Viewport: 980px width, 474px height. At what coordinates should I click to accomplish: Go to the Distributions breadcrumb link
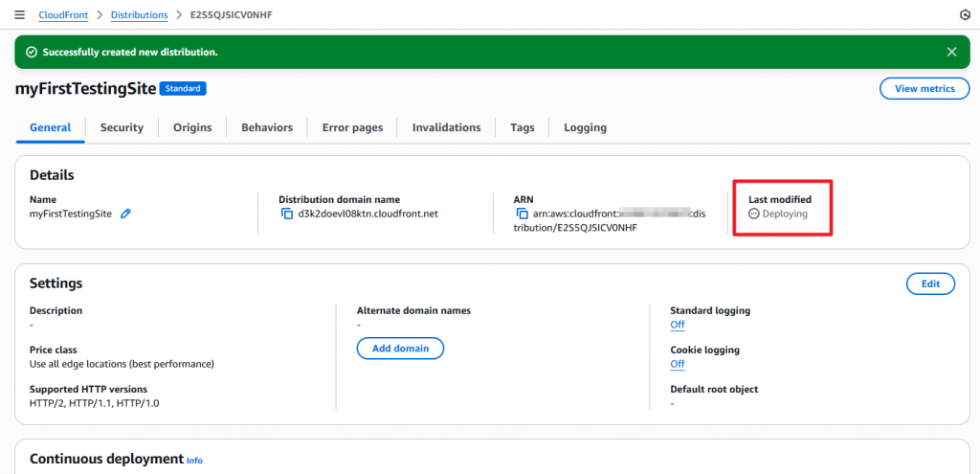(x=140, y=14)
